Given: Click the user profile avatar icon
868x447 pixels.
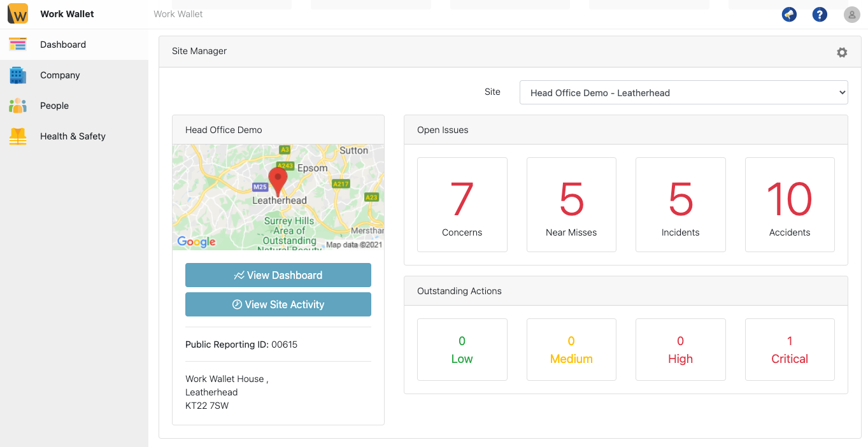Looking at the screenshot, I should (x=851, y=14).
